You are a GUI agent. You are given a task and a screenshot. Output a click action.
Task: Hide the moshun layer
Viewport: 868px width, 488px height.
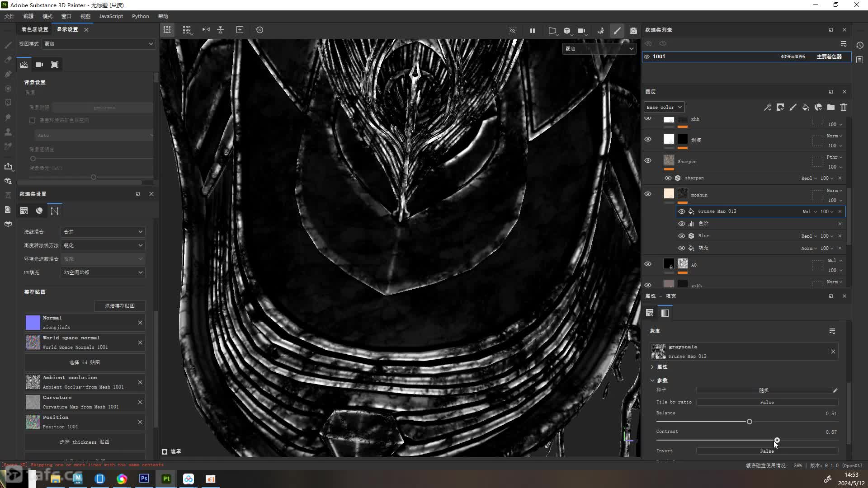click(648, 194)
